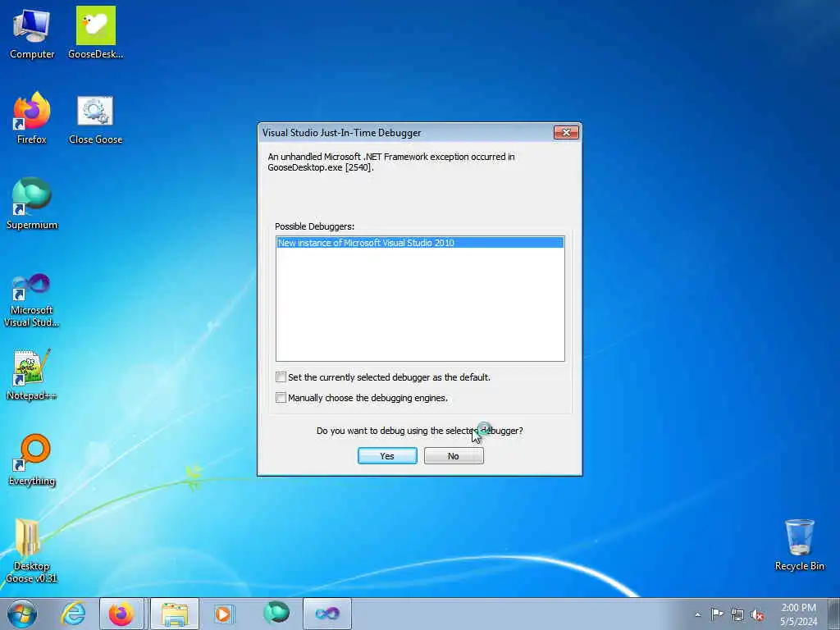Image resolution: width=840 pixels, height=630 pixels.
Task: Select the Supermium desktop shortcut
Action: point(32,203)
